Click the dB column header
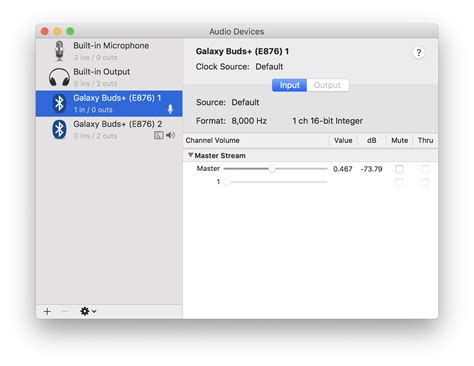The image size is (474, 366). [x=372, y=140]
